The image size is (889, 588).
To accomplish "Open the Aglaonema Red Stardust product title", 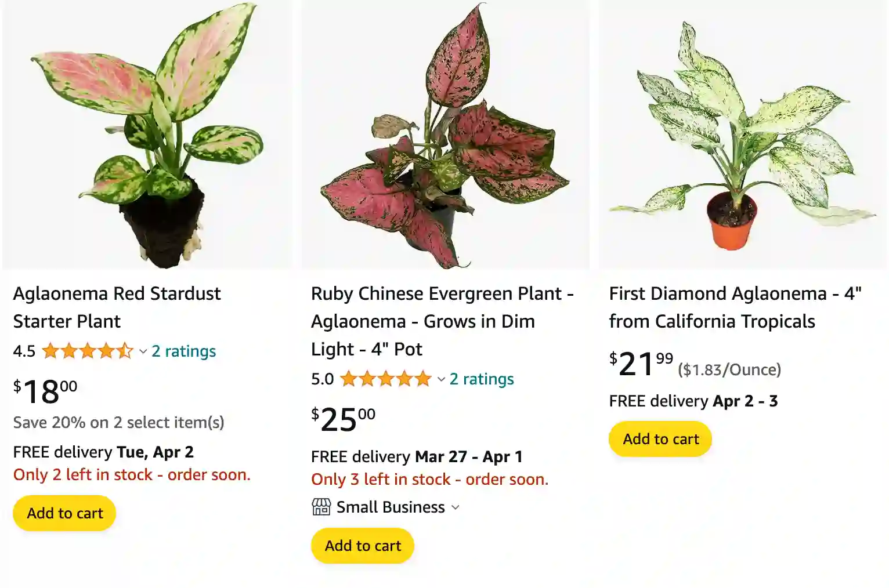I will (116, 307).
